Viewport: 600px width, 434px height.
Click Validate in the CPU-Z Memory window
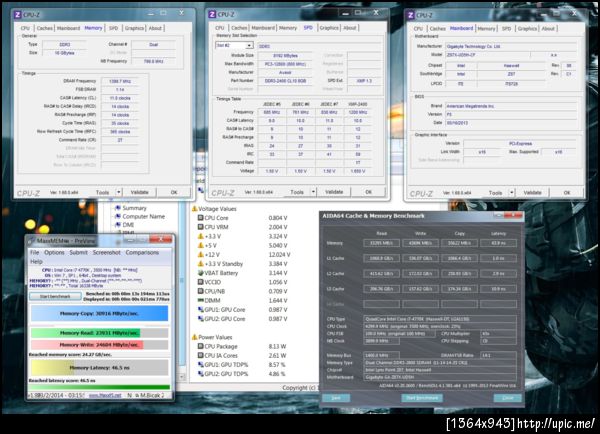tap(139, 192)
